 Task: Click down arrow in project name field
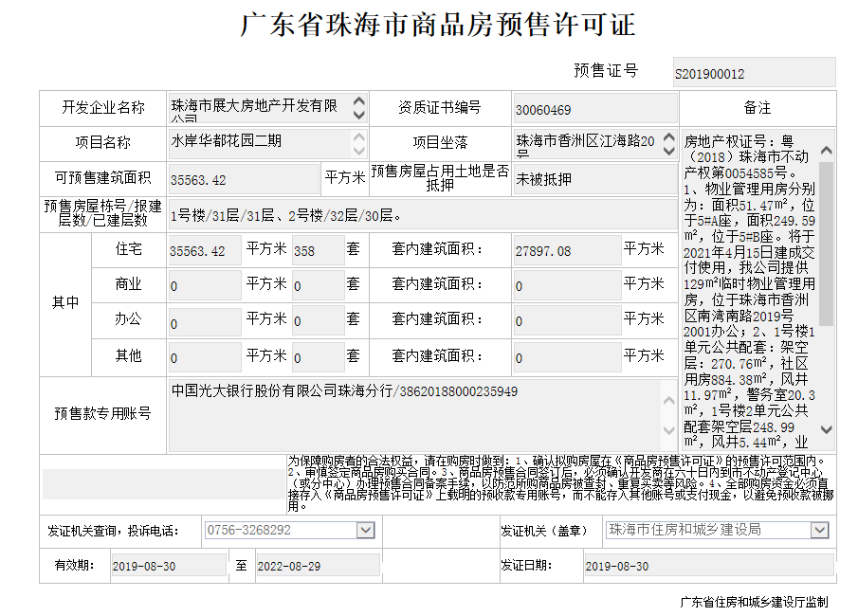coord(358,151)
